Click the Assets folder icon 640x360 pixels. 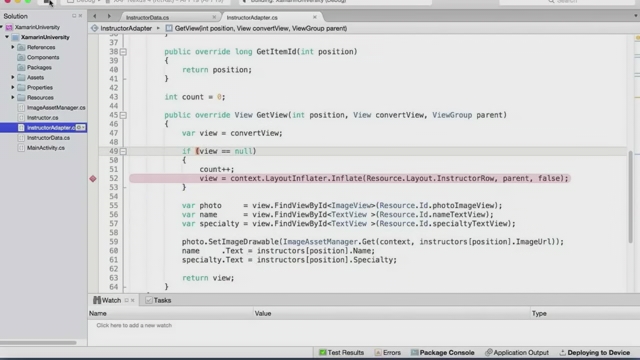coord(21,77)
